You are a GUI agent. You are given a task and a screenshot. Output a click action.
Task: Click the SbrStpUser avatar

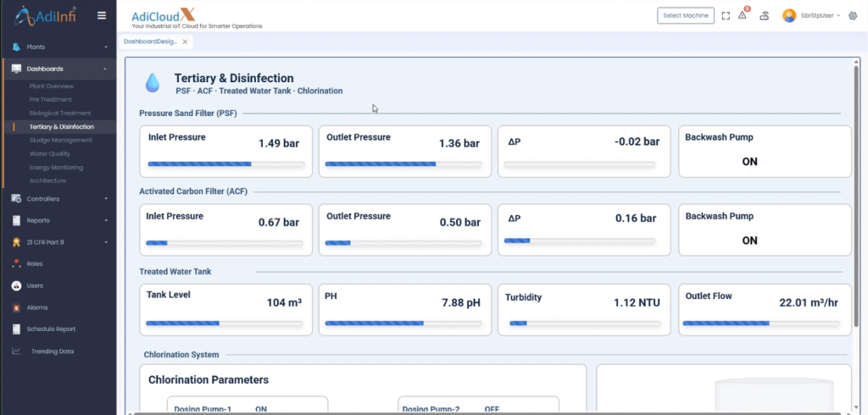(x=789, y=15)
